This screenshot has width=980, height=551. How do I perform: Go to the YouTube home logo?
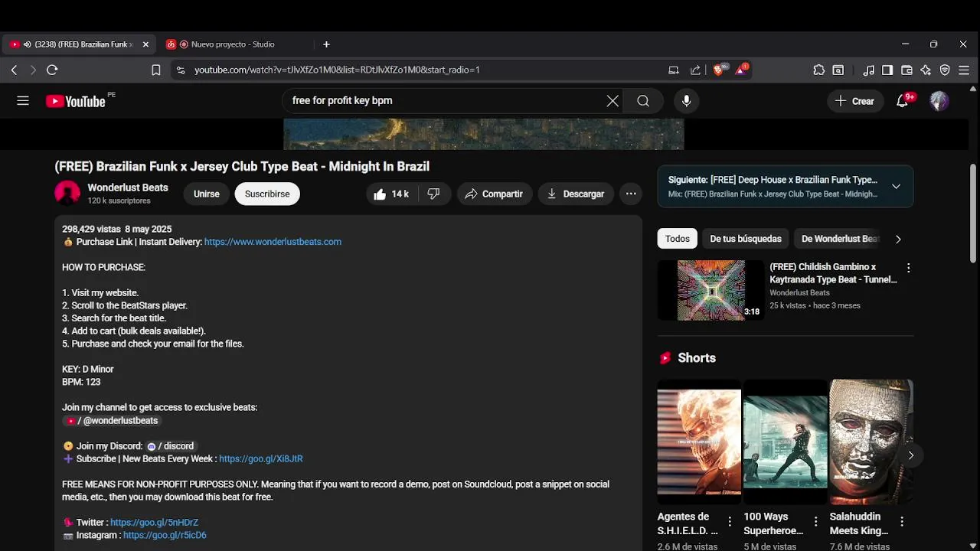coord(75,101)
